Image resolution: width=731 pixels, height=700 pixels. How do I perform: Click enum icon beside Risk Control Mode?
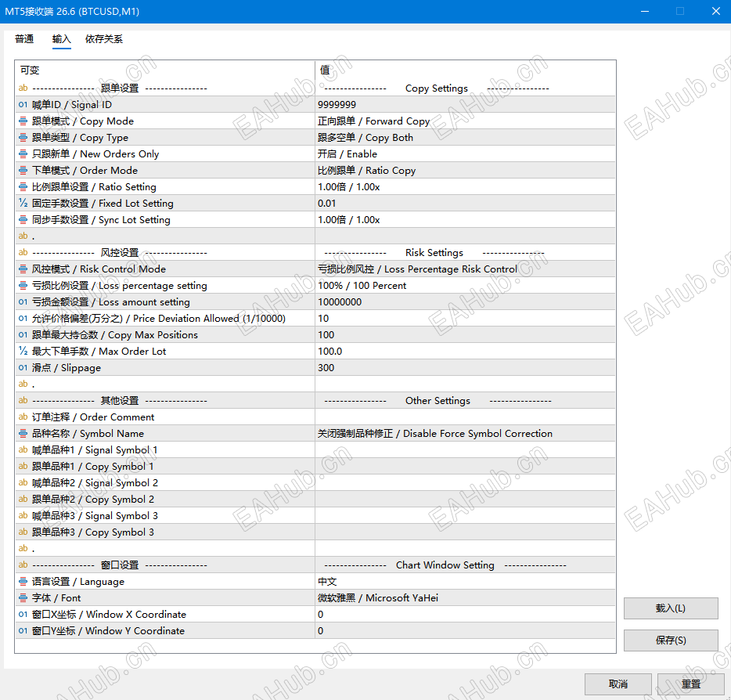(23, 269)
